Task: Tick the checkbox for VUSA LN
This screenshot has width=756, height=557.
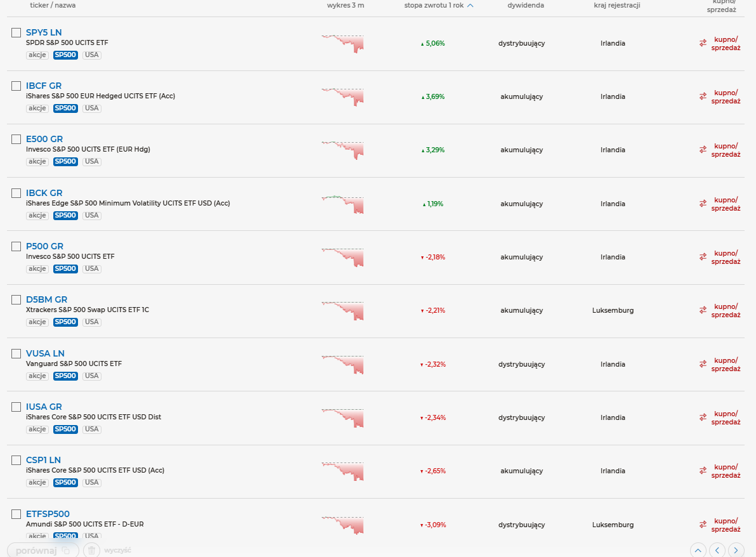Action: point(16,353)
